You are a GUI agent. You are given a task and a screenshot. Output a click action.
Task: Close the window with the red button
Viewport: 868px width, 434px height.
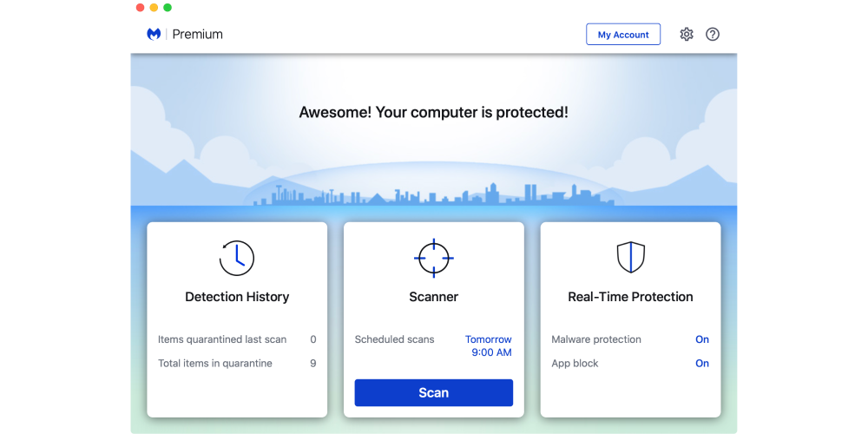pos(141,8)
